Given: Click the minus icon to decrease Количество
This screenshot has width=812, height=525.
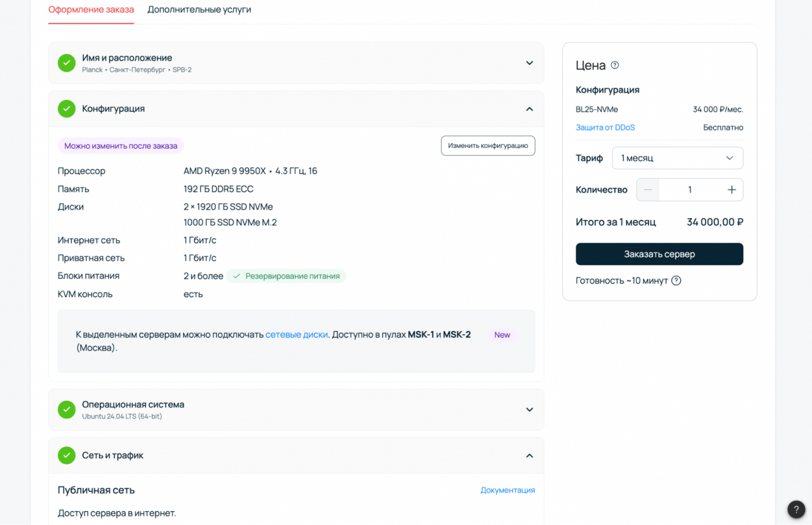Looking at the screenshot, I should tap(648, 190).
